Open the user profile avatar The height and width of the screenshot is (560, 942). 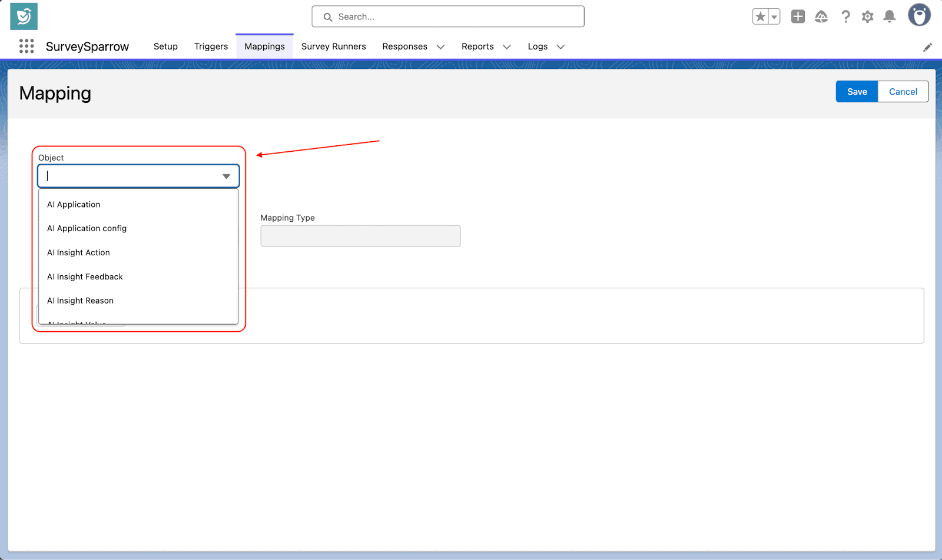coord(918,16)
